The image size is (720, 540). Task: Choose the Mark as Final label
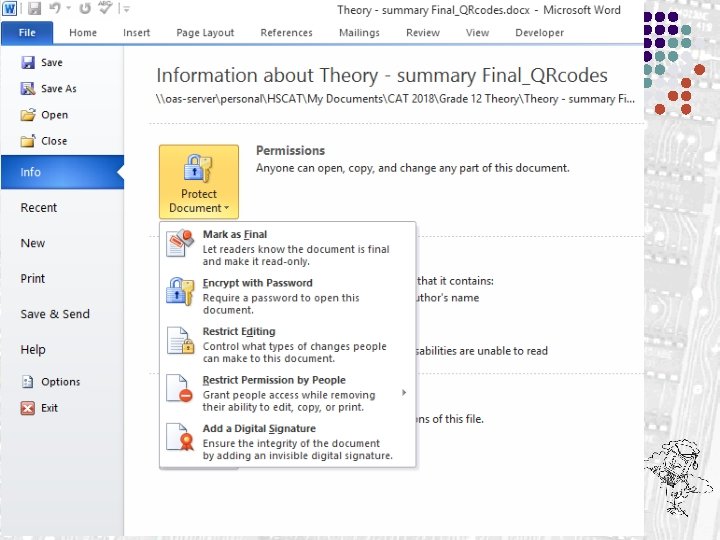pyautogui.click(x=235, y=234)
